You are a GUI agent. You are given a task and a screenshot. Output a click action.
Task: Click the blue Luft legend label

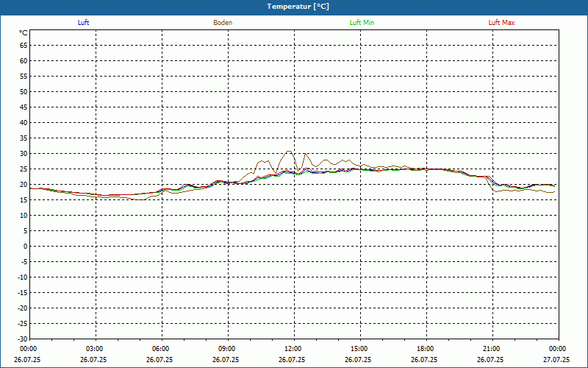pyautogui.click(x=83, y=23)
